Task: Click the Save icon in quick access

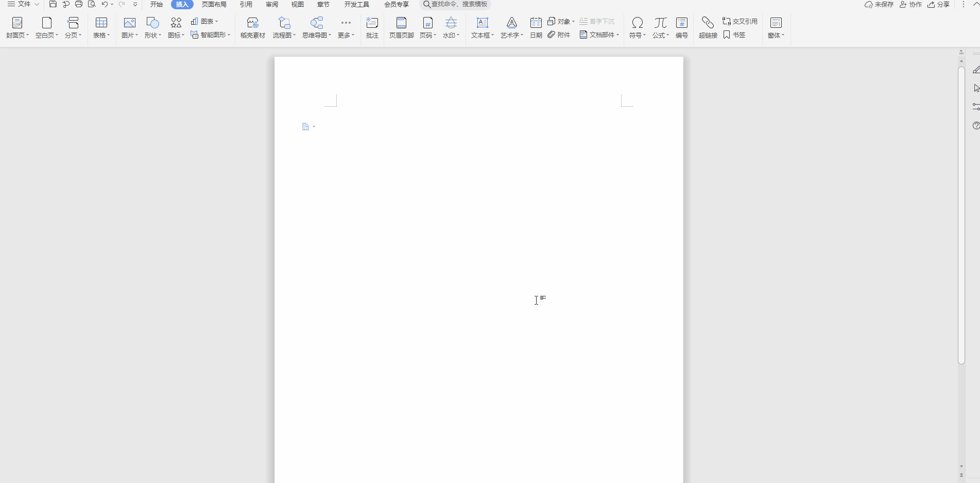Action: click(53, 4)
